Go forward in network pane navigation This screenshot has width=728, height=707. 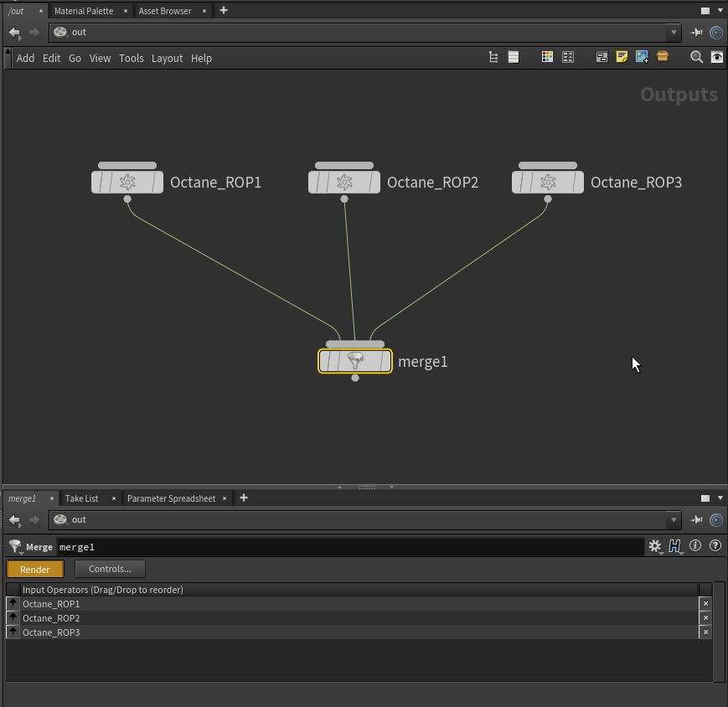(x=34, y=33)
